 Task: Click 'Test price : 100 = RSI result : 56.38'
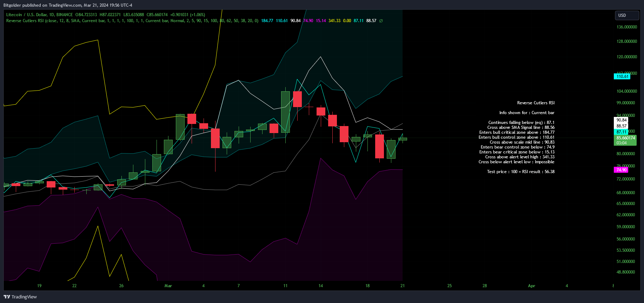pyautogui.click(x=521, y=172)
